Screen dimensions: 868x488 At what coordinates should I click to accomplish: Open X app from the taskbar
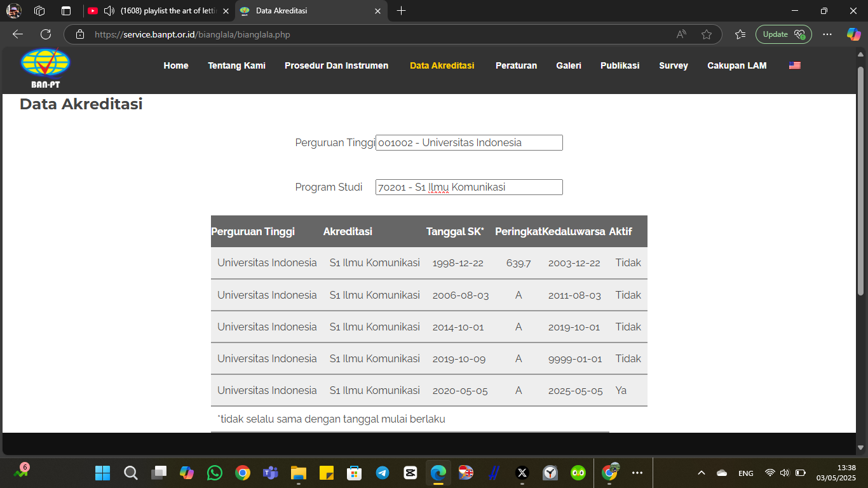tap(522, 473)
